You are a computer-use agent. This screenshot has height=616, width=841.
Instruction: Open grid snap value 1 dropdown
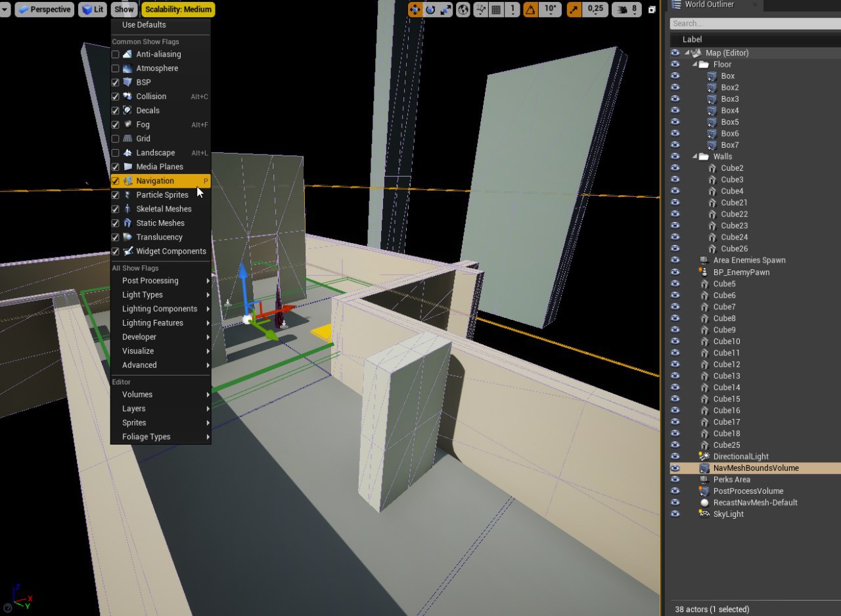(512, 10)
